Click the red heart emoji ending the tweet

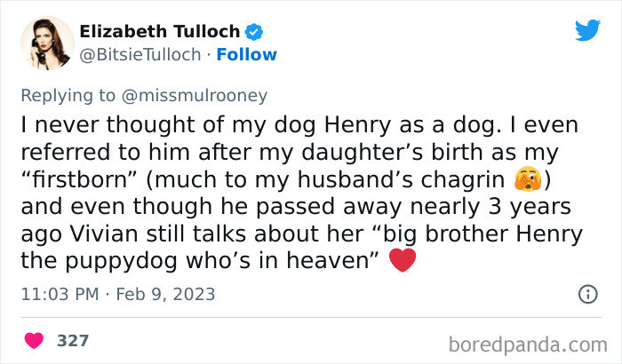coord(403,262)
